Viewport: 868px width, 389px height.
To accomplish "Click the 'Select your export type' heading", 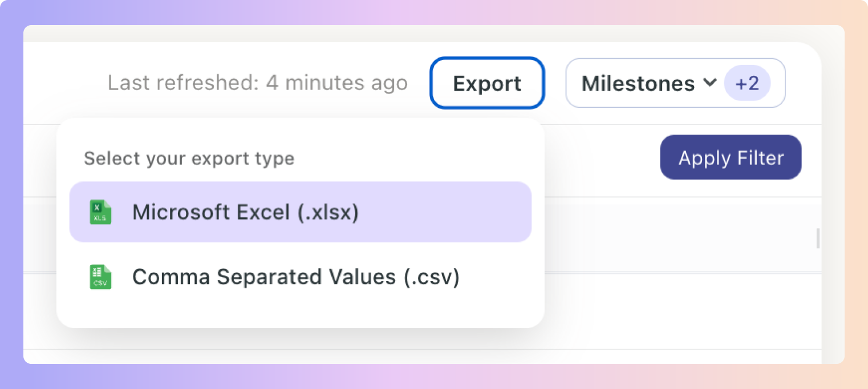I will click(x=189, y=158).
